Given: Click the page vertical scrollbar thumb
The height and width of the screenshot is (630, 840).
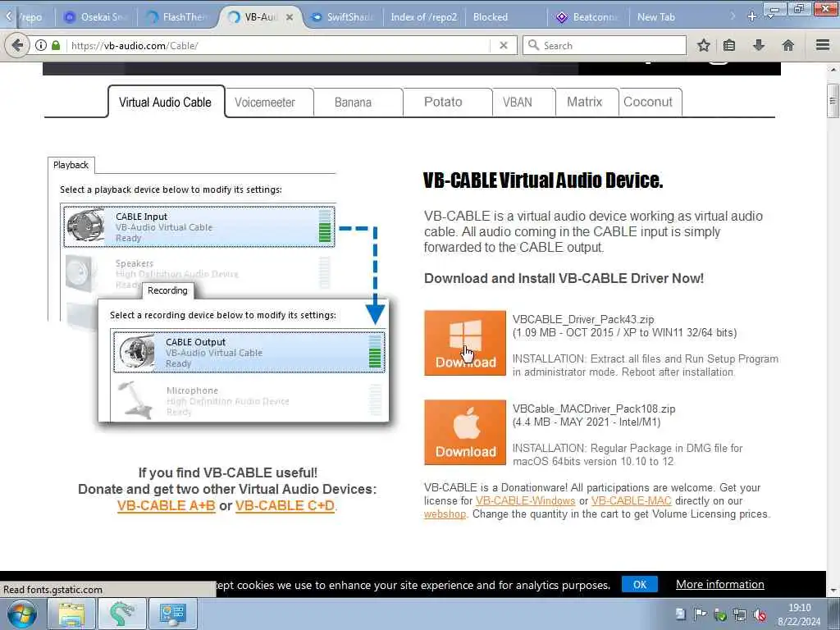Looking at the screenshot, I should coord(832,101).
